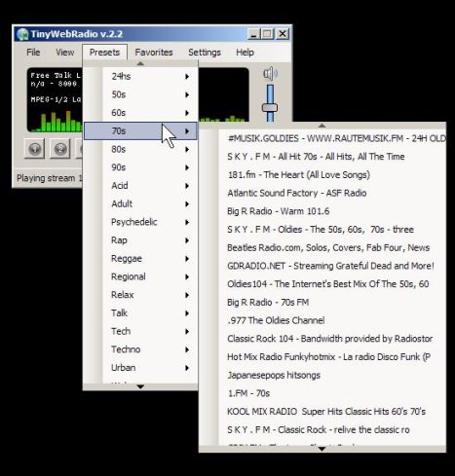This screenshot has height=476, width=455.
Task: Expand the Psychedelic preset submenu
Action: point(140,222)
